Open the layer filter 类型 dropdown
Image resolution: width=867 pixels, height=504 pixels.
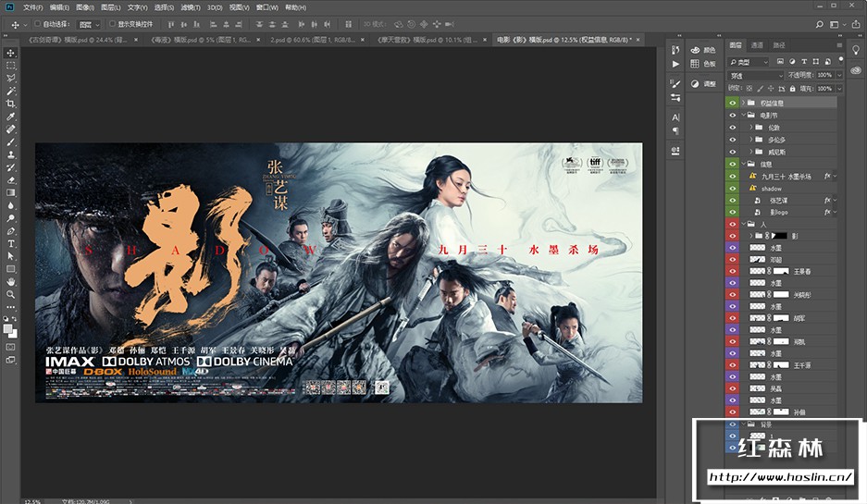coord(749,61)
